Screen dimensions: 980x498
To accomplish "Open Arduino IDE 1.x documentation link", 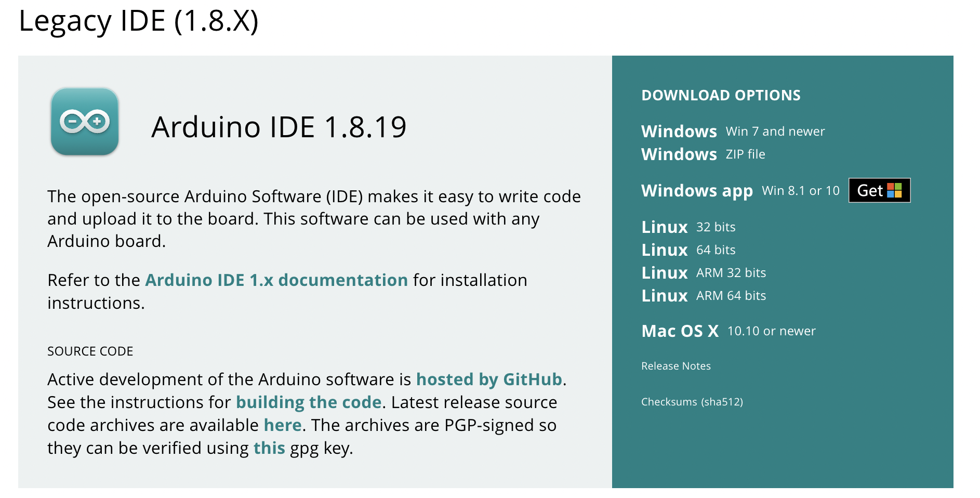I will coord(276,280).
